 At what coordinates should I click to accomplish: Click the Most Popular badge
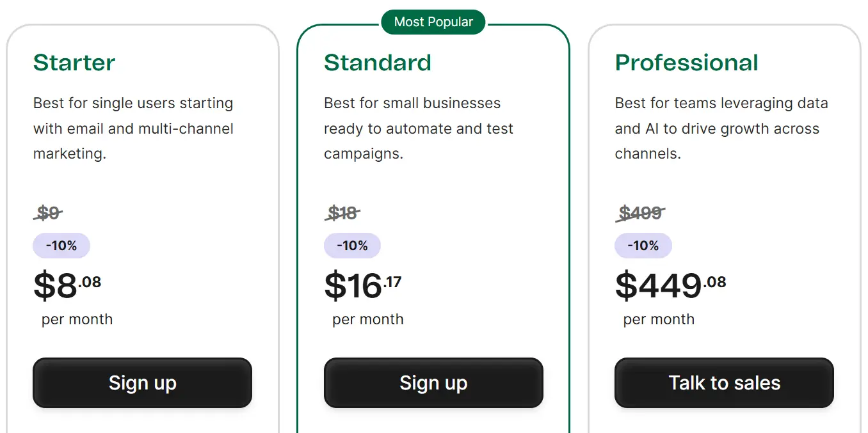(433, 22)
